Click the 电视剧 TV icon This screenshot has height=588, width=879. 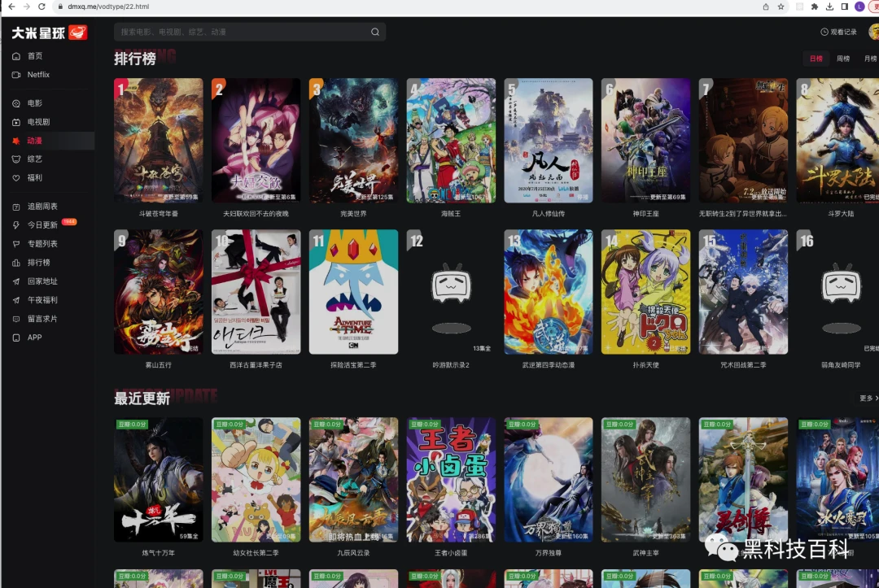click(16, 121)
